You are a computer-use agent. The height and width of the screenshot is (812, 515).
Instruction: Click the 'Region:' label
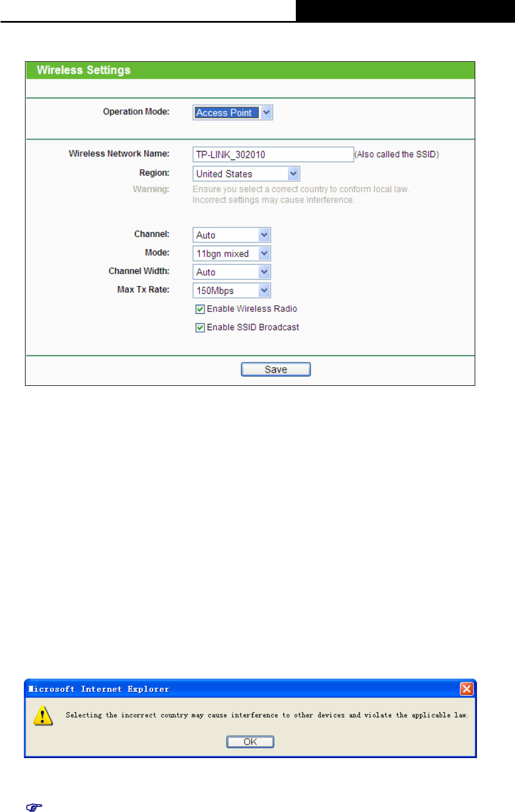point(154,173)
